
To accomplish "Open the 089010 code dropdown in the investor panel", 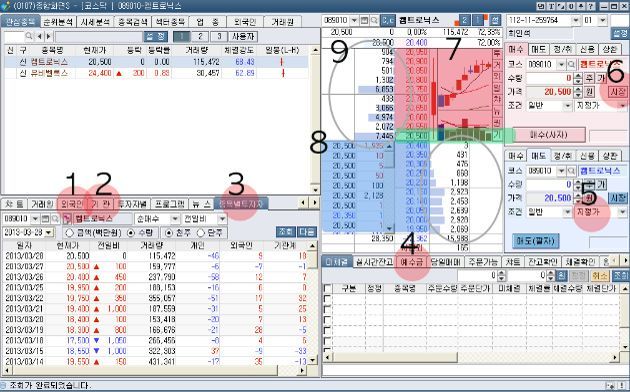I will (x=35, y=219).
